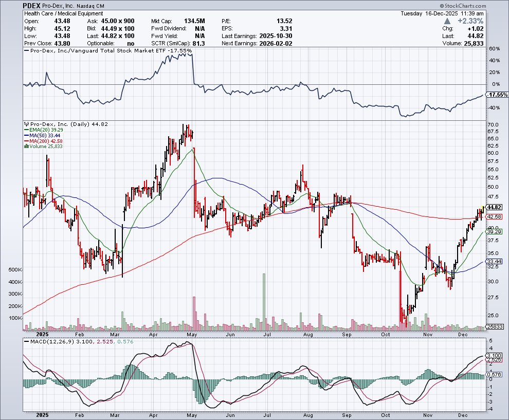
Task: Click the P/E value 13.52
Action: tap(284, 21)
